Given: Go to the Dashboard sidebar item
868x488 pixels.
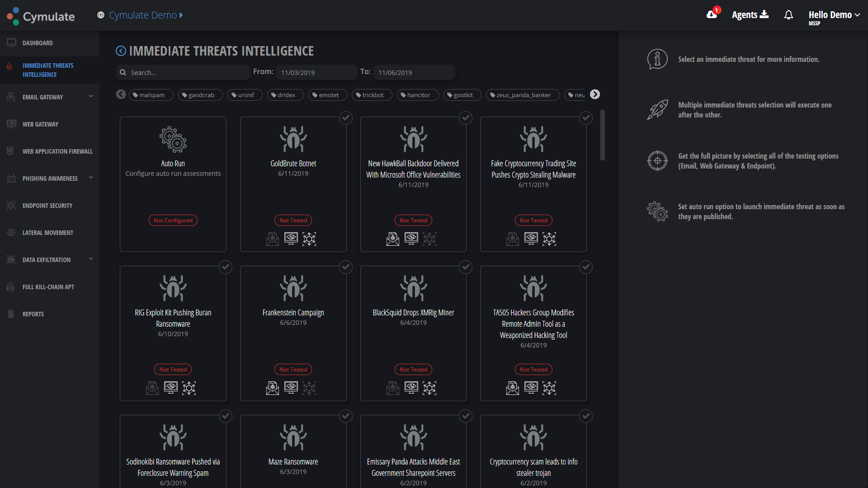Looking at the screenshot, I should pos(38,43).
